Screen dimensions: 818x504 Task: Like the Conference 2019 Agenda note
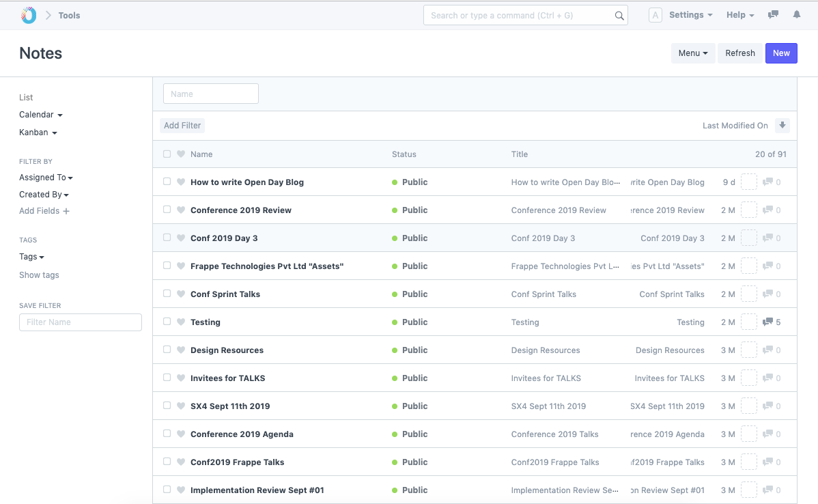tap(181, 434)
